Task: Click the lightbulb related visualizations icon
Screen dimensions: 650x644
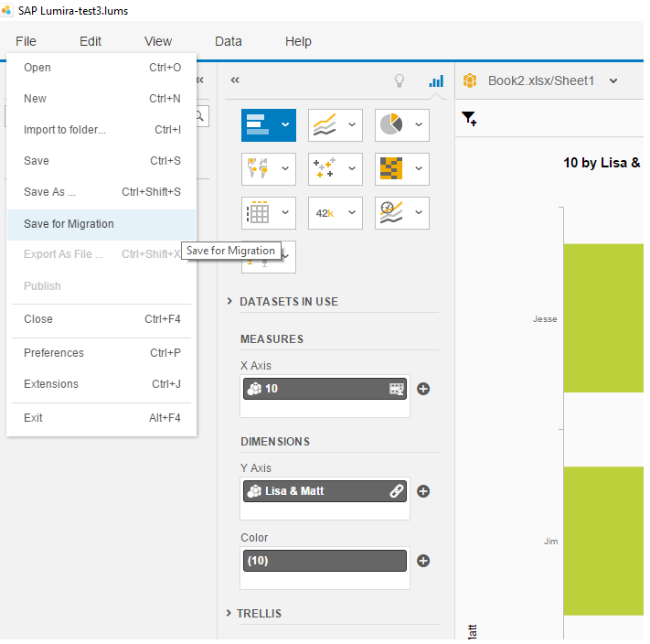Action: (400, 80)
